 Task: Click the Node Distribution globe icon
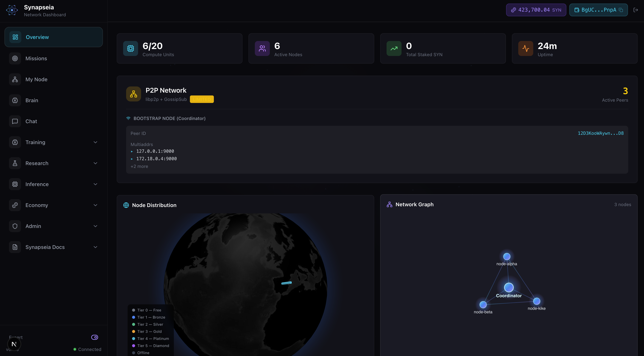[x=126, y=205]
